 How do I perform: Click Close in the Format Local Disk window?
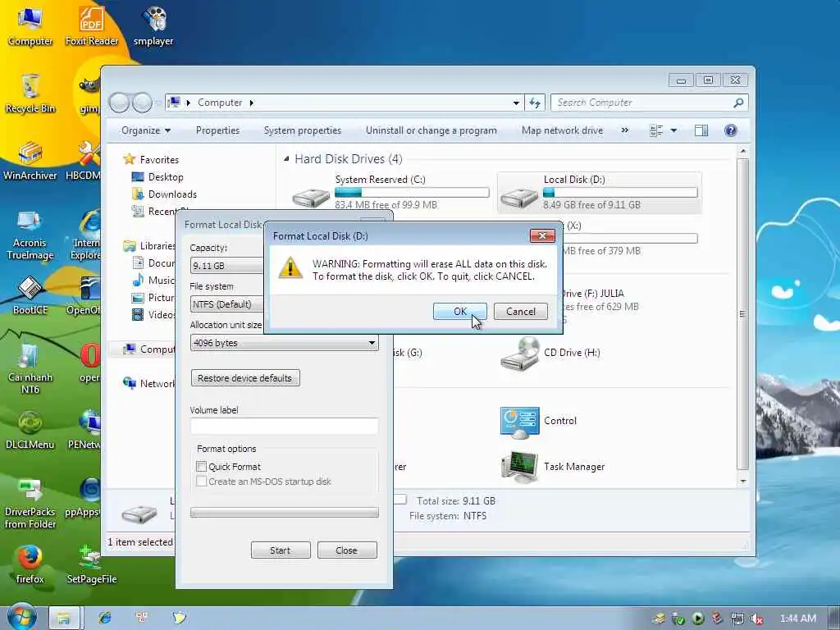pyautogui.click(x=347, y=550)
